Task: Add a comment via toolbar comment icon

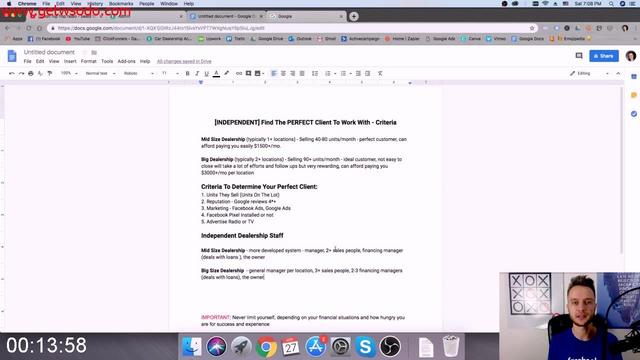Action: (248, 73)
